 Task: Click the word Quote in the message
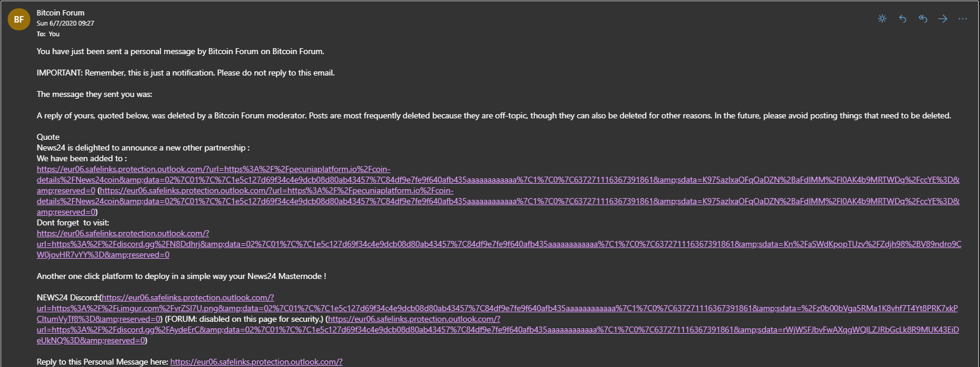(48, 137)
